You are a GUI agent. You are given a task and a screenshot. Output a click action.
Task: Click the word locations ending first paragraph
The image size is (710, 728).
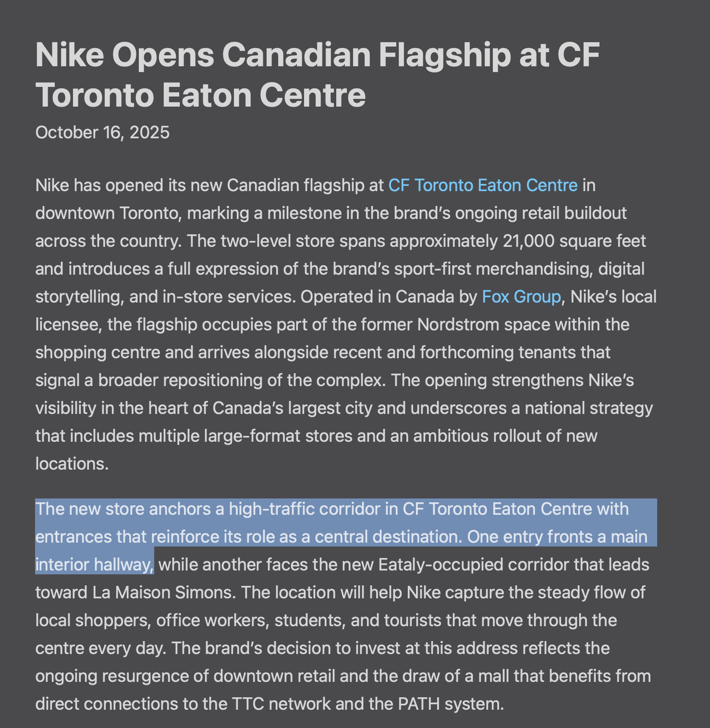click(71, 464)
